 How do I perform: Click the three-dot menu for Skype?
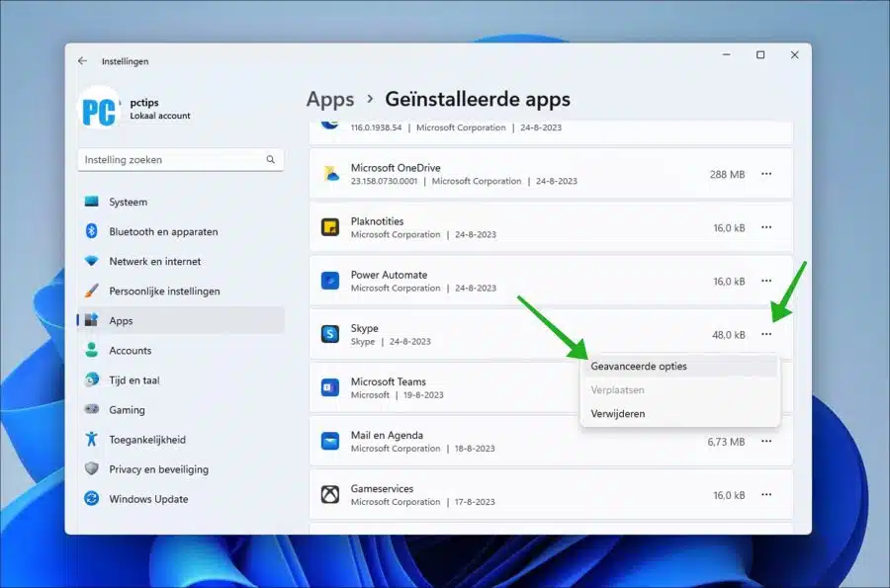pos(766,334)
